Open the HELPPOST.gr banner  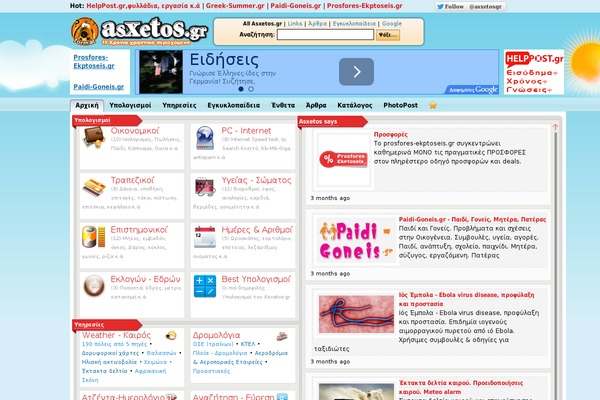(x=534, y=72)
